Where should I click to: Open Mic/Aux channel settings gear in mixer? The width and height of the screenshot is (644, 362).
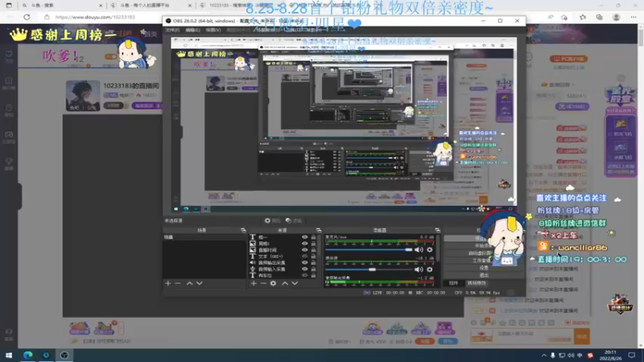(430, 249)
